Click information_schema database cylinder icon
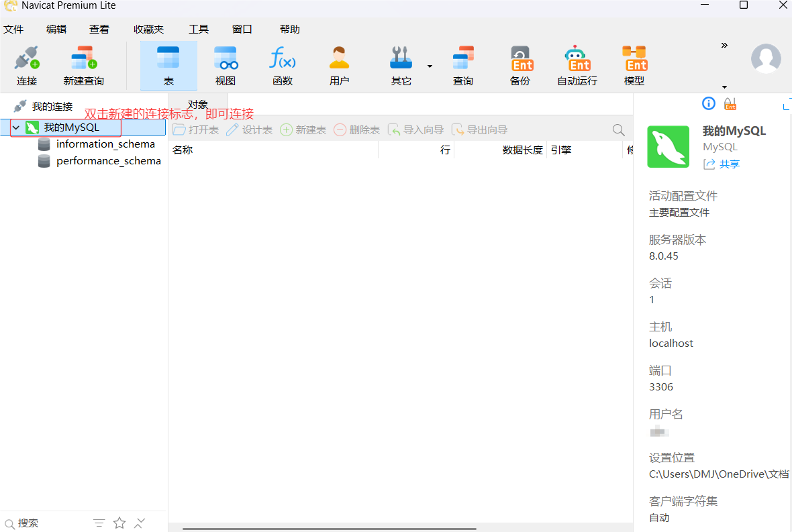 click(x=44, y=144)
